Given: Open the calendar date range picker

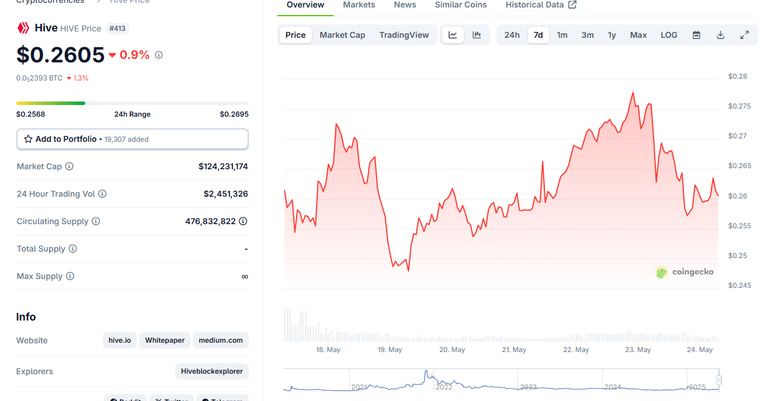Looking at the screenshot, I should [x=696, y=35].
